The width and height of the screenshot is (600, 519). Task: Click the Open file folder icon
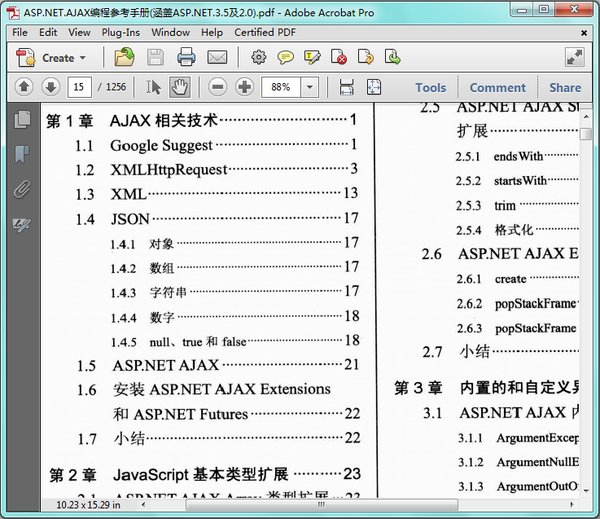point(124,57)
